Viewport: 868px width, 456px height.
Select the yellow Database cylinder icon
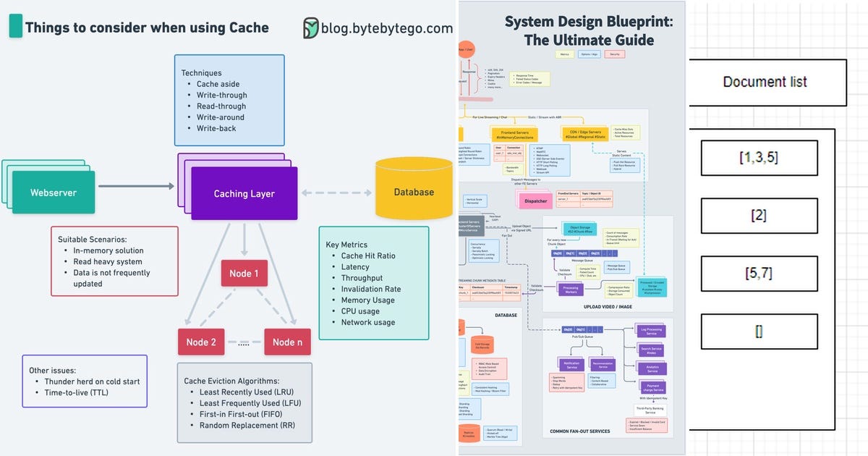click(414, 188)
